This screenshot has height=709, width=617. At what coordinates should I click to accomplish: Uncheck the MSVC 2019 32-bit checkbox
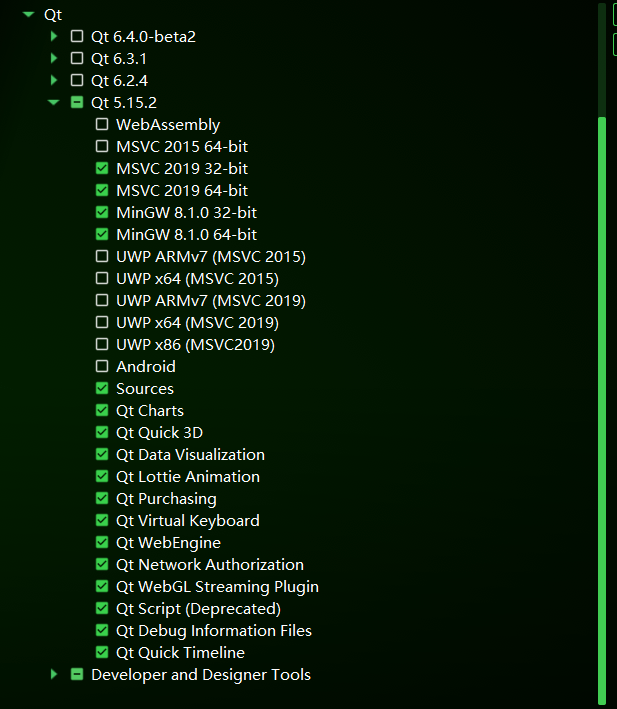[102, 168]
